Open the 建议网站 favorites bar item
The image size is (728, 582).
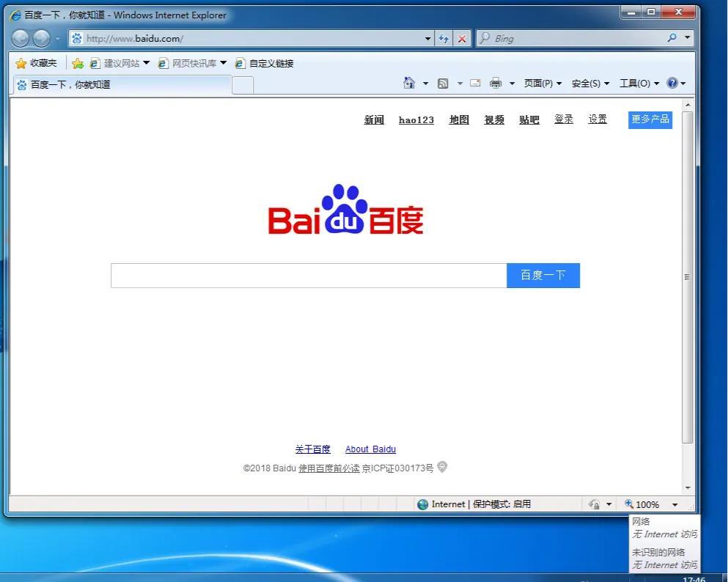pyautogui.click(x=120, y=63)
